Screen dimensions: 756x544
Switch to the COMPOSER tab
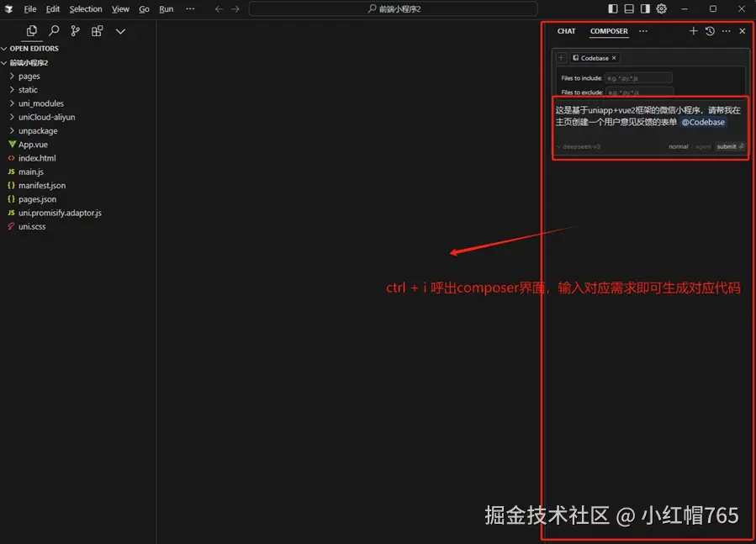pos(609,31)
